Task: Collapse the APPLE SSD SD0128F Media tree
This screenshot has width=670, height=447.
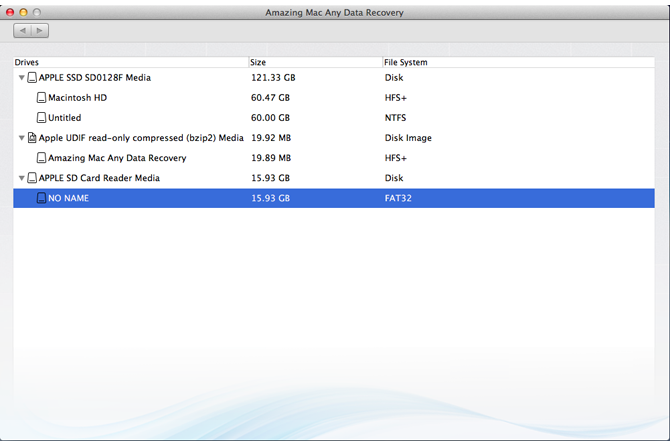Action: point(21,78)
